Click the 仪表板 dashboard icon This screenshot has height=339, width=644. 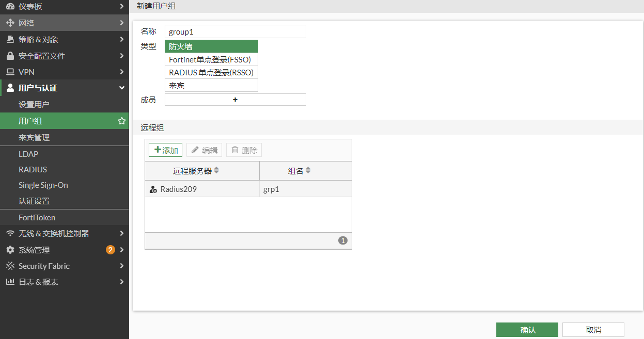[x=10, y=6]
